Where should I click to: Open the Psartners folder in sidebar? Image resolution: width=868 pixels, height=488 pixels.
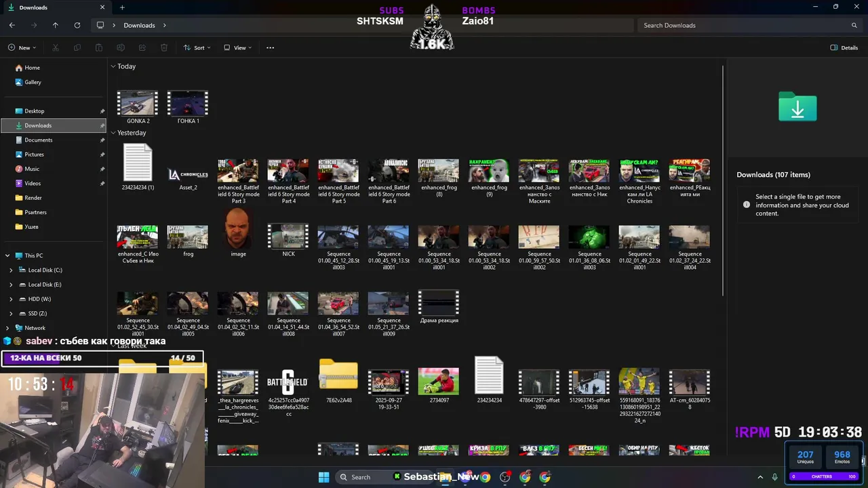[x=54, y=212]
